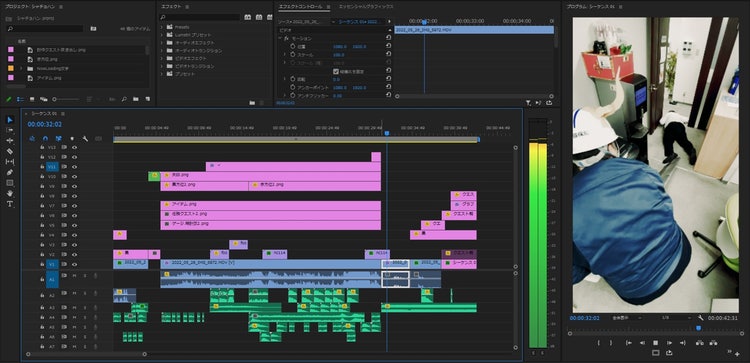This screenshot has width=750, height=363.
Task: Switch to エッセンシャルグラフィックス tab
Action: click(366, 7)
